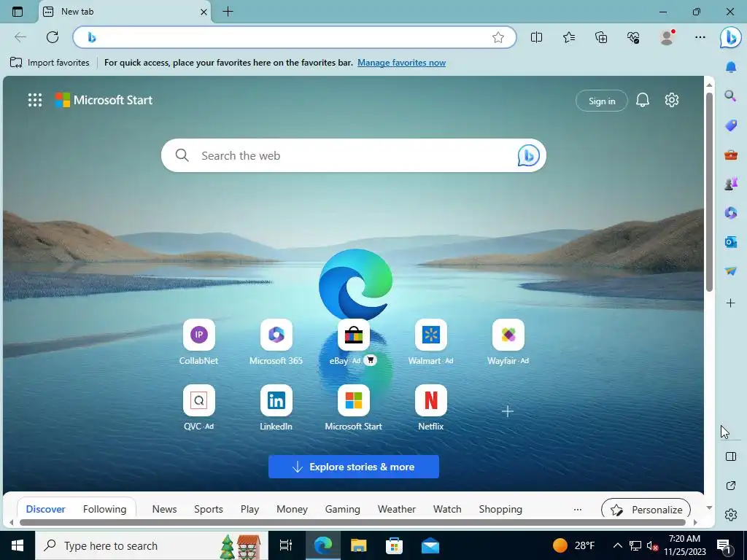This screenshot has width=747, height=560.
Task: Open the CollabNet quick link
Action: point(198,343)
